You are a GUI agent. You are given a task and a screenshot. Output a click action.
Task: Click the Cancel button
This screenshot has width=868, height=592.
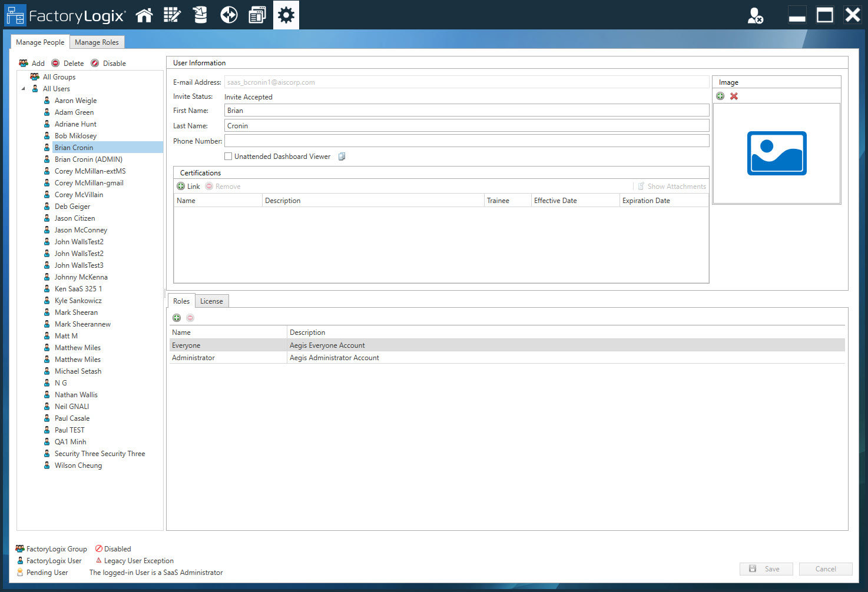pyautogui.click(x=826, y=569)
